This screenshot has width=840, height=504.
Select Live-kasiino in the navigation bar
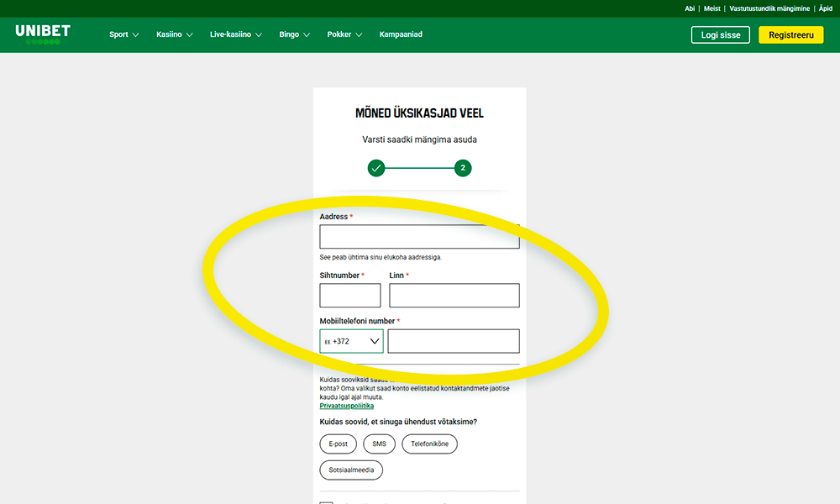230,34
